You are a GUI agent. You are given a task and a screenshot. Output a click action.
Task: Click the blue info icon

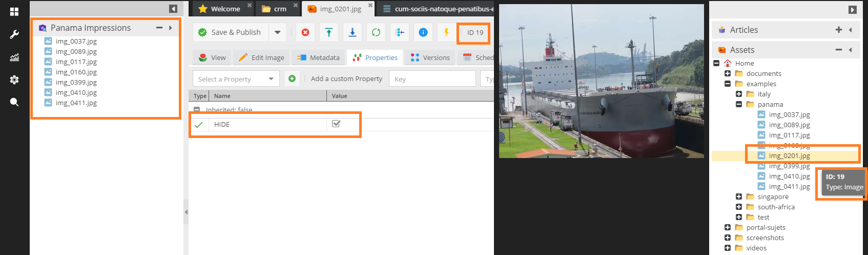(x=423, y=32)
